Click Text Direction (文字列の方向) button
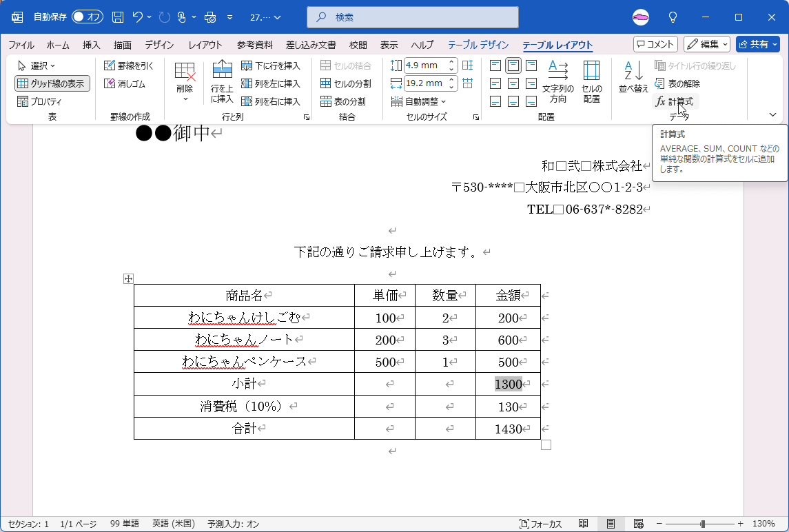Screen dimensions: 789x532 [x=557, y=81]
